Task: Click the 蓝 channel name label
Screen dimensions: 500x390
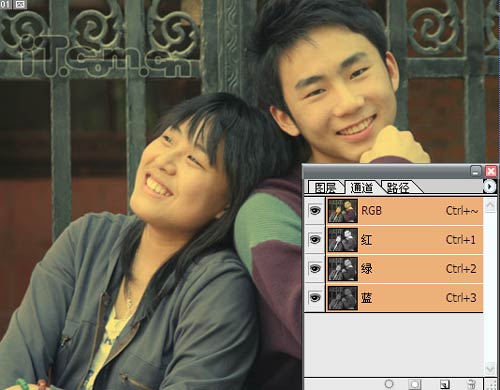Action: (366, 298)
